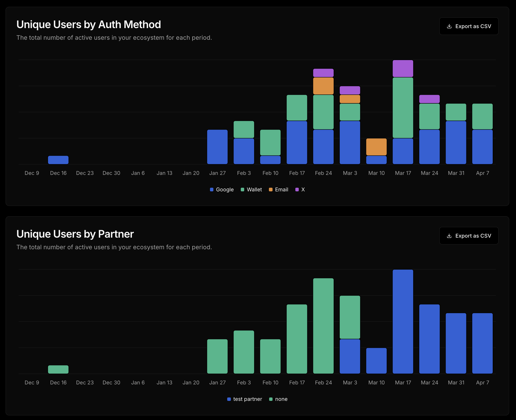
Task: Click Apr 7 label on partner chart axis
Action: click(482, 382)
